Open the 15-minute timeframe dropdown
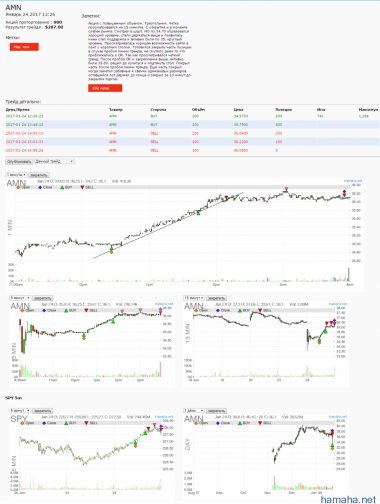This screenshot has height=504, width=380. tap(194, 298)
